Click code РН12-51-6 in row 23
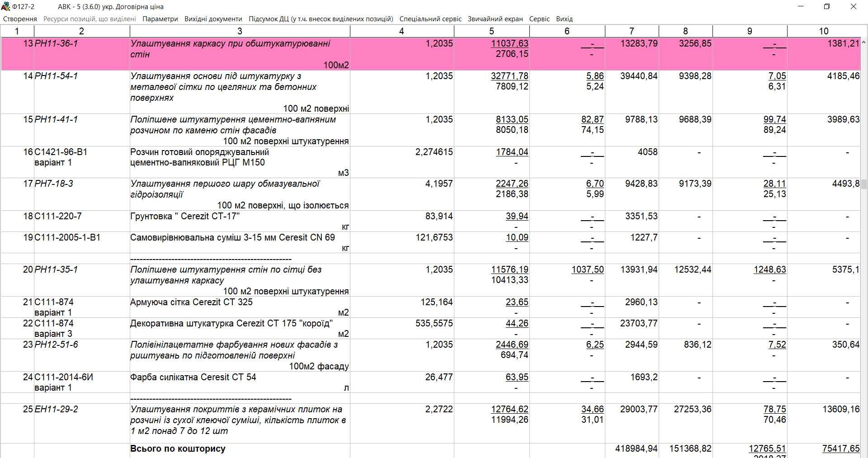 click(x=56, y=345)
